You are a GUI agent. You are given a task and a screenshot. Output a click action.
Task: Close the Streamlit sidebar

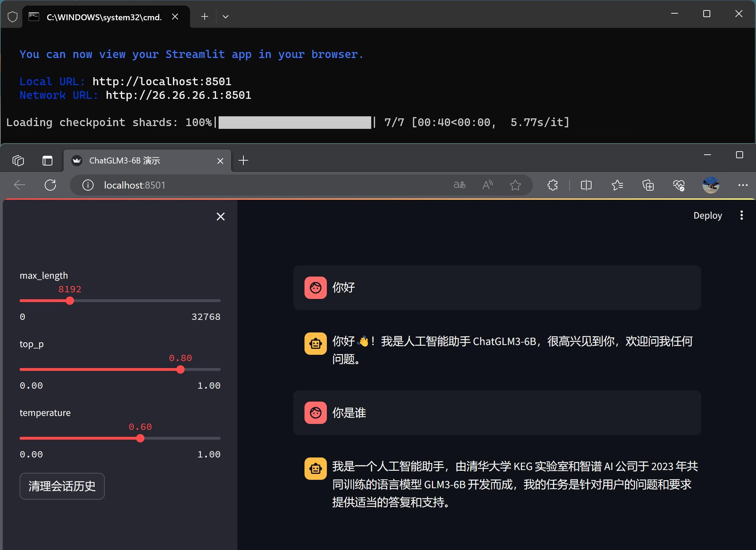(x=221, y=217)
